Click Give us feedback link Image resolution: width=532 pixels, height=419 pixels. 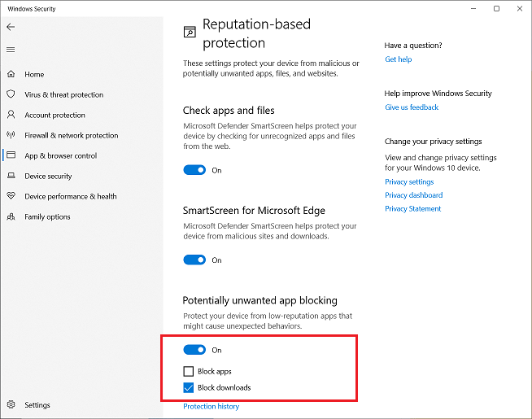click(412, 107)
